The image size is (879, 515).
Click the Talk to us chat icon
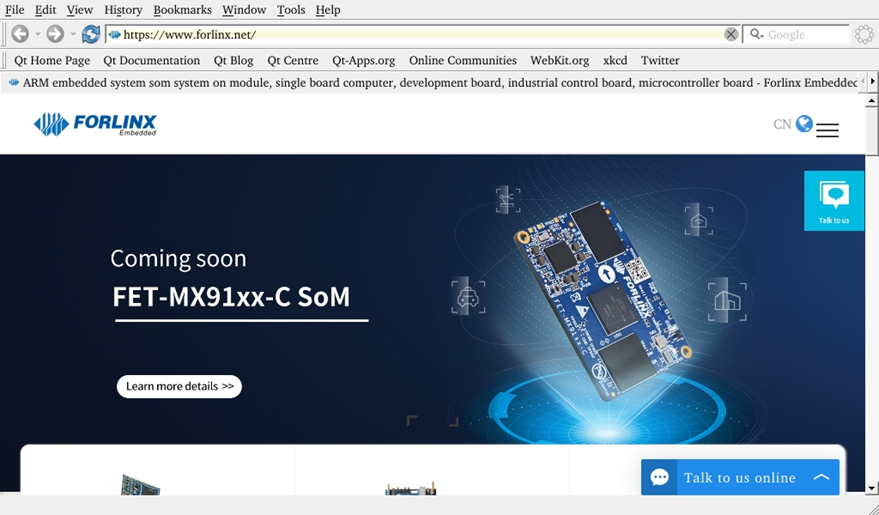point(833,200)
